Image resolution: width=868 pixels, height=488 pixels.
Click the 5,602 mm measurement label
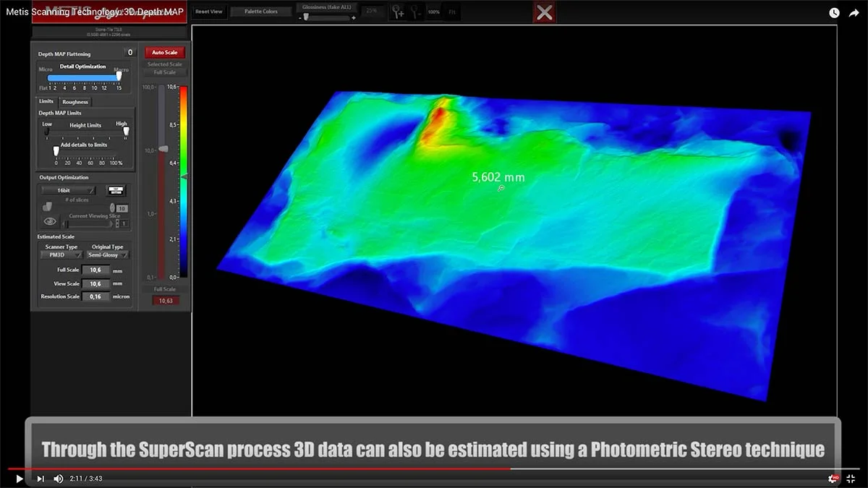(498, 177)
